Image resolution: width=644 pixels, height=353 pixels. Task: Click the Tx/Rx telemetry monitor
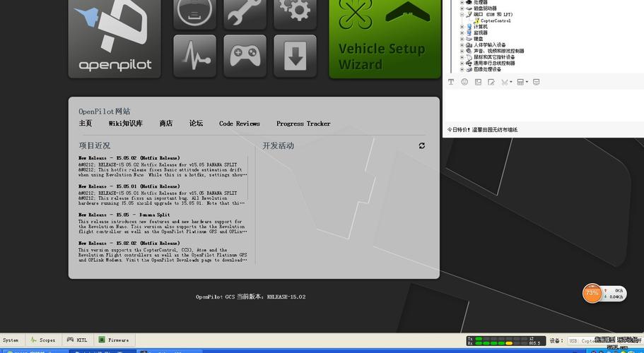[505, 341]
